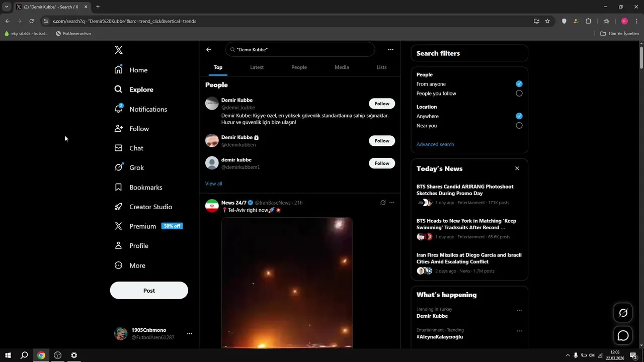644x362 pixels.
Task: Open the Windows Start menu
Action: pos(8,355)
